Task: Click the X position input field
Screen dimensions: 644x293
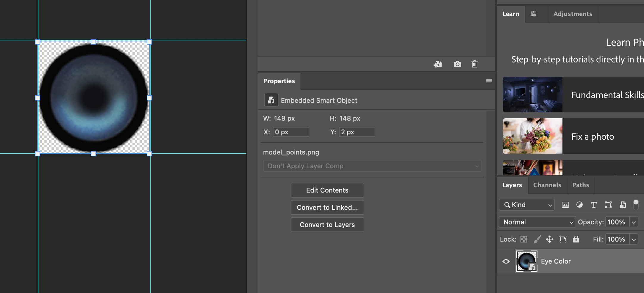Action: coord(291,132)
